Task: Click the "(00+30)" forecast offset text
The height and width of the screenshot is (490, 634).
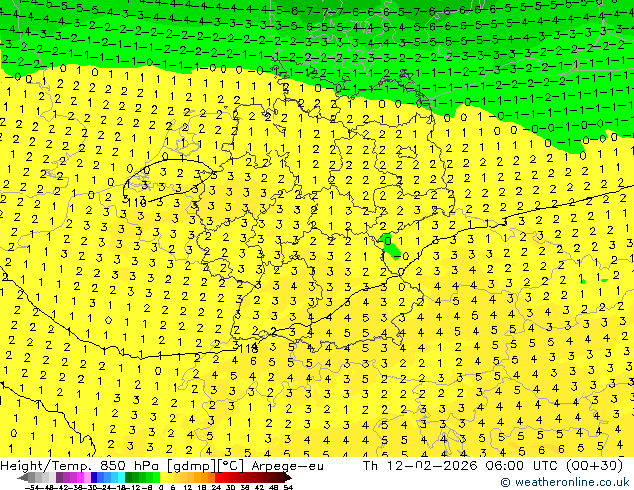Action: pyautogui.click(x=594, y=466)
